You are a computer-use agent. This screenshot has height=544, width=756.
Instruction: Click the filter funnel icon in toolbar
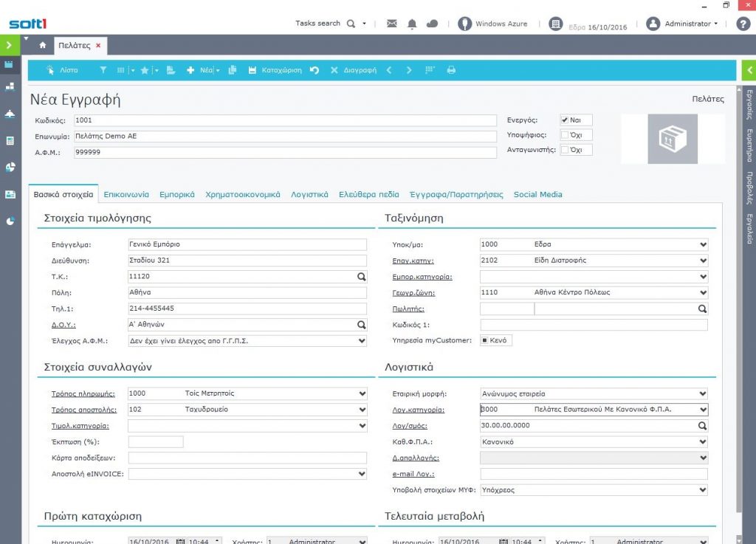point(103,70)
